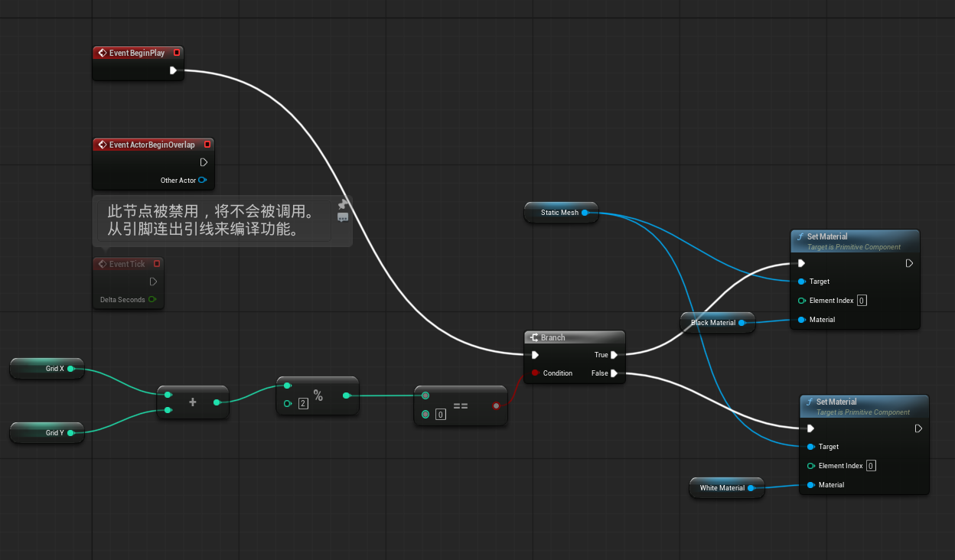The width and height of the screenshot is (955, 560).
Task: Click the Branch node's red Condition pin
Action: [534, 373]
